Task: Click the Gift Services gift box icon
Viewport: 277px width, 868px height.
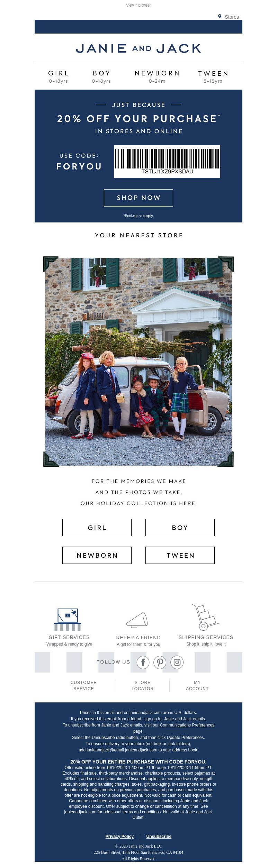Action: pyautogui.click(x=68, y=619)
